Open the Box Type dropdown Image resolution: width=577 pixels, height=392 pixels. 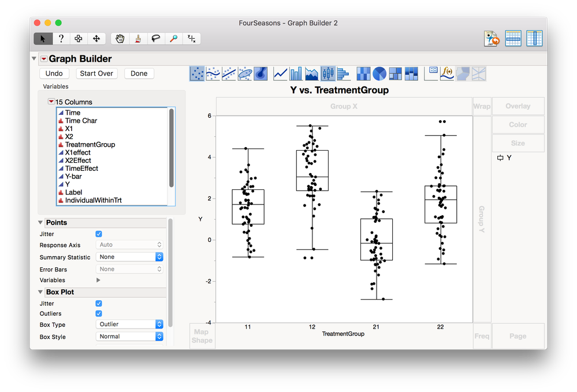pyautogui.click(x=129, y=324)
